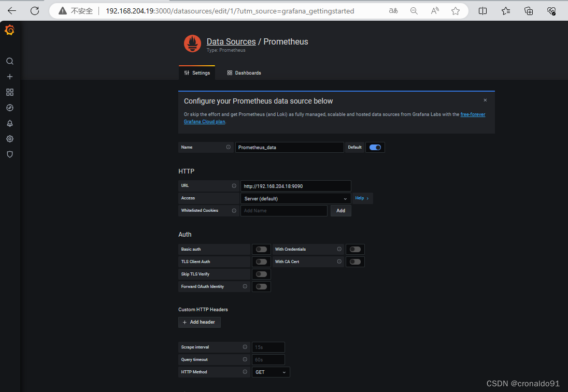
Task: Open the free-forever Grafana Cloud plan link
Action: [x=473, y=114]
